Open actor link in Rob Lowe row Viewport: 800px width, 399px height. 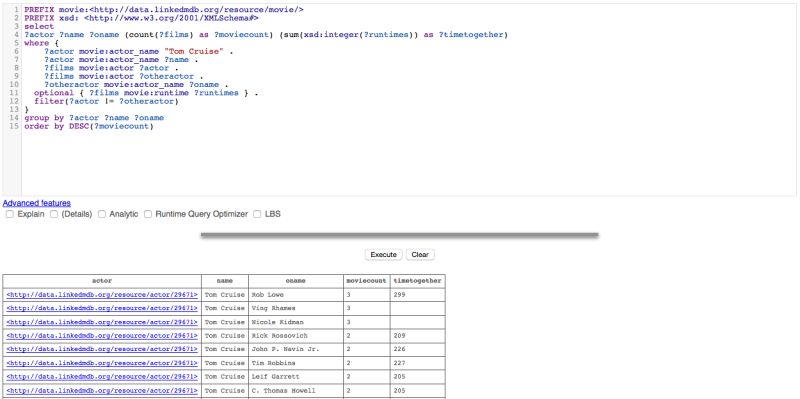point(102,295)
